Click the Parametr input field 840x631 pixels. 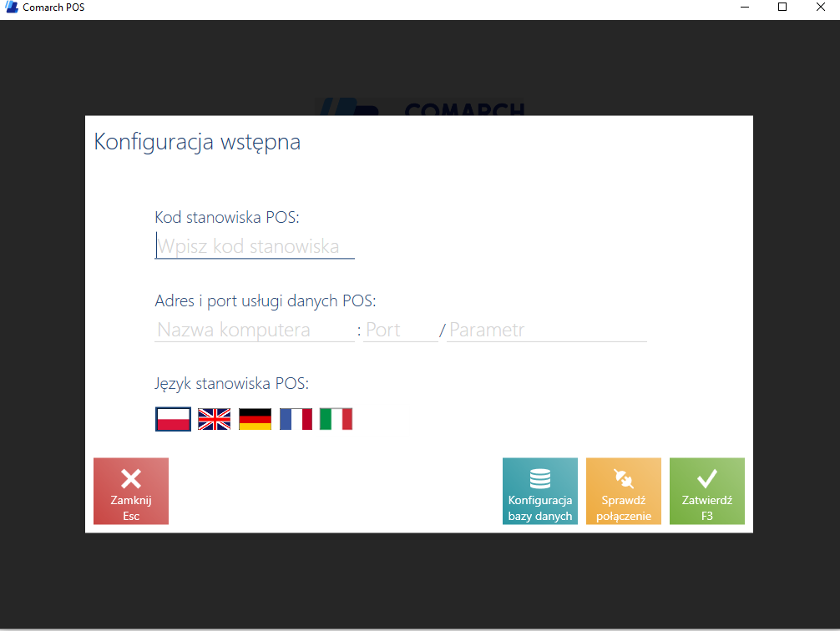pyautogui.click(x=547, y=330)
